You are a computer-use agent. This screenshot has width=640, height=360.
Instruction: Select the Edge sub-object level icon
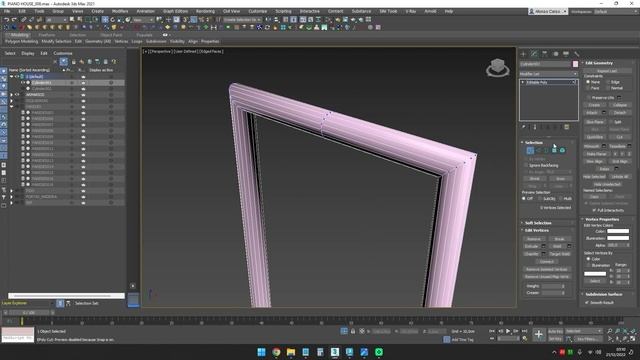(x=538, y=151)
